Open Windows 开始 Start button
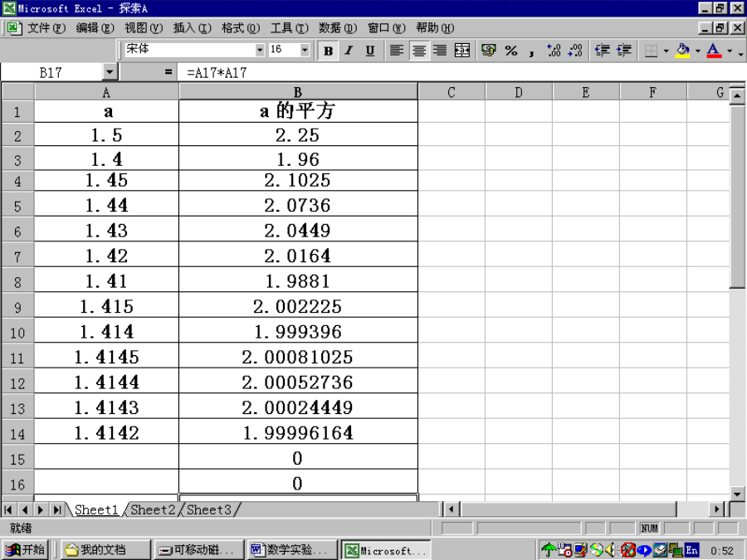This screenshot has width=747, height=560. (x=27, y=550)
